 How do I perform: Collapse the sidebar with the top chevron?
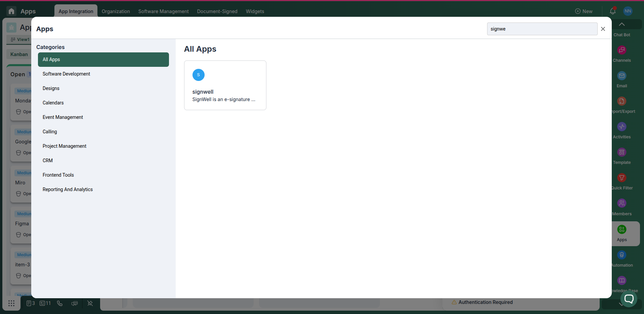point(621,24)
